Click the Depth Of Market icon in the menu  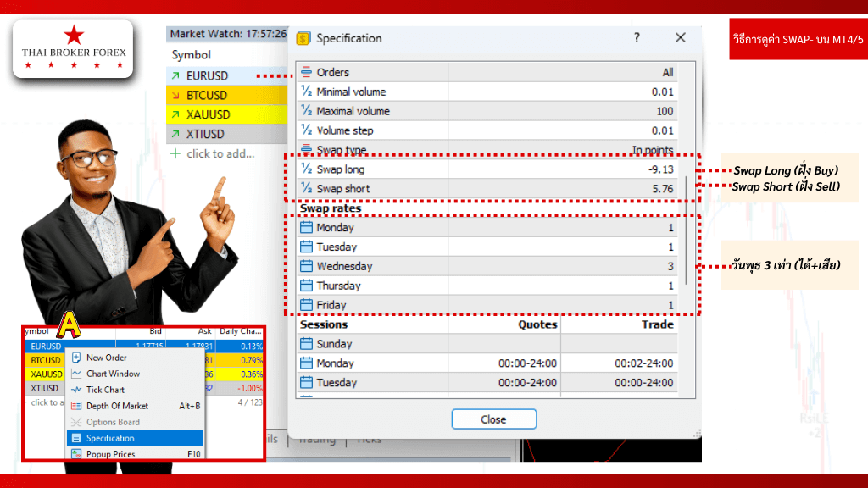point(76,406)
